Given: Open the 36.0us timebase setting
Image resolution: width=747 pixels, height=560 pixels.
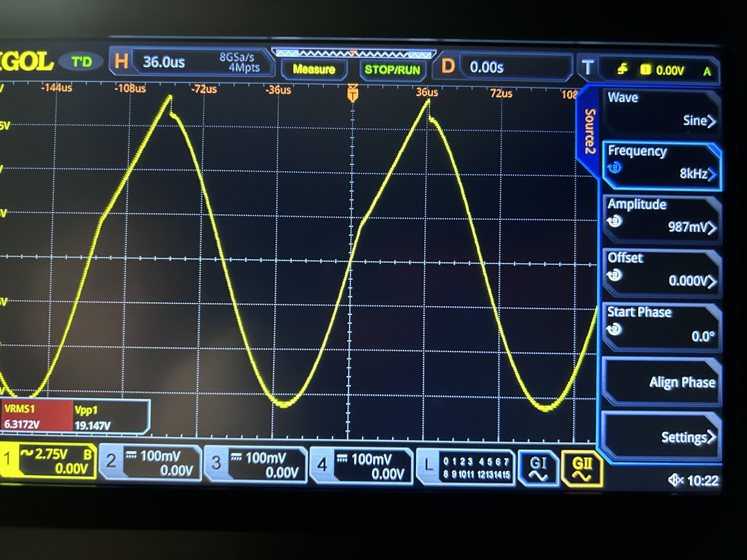Looking at the screenshot, I should 164,62.
